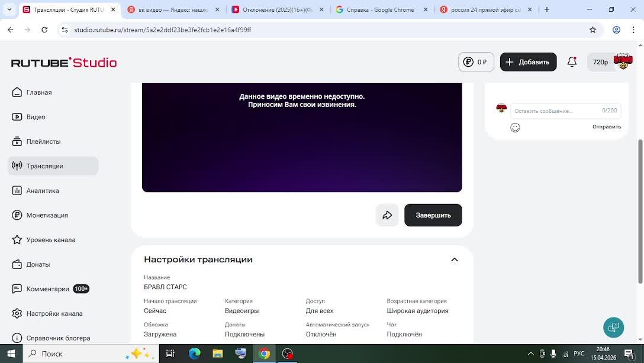Bookmark this page with the star
The width and height of the screenshot is (644, 363).
click(593, 30)
